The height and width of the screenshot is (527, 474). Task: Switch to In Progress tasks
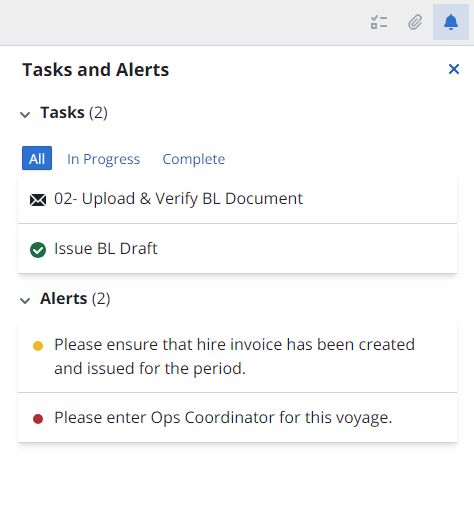(104, 159)
